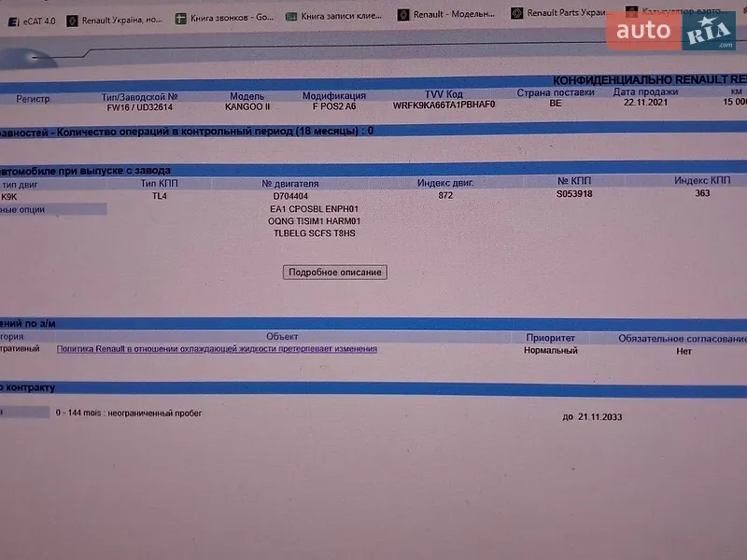Screen dimensions: 747x560
Task: Select the F POS2 A6 modification value
Action: click(334, 106)
